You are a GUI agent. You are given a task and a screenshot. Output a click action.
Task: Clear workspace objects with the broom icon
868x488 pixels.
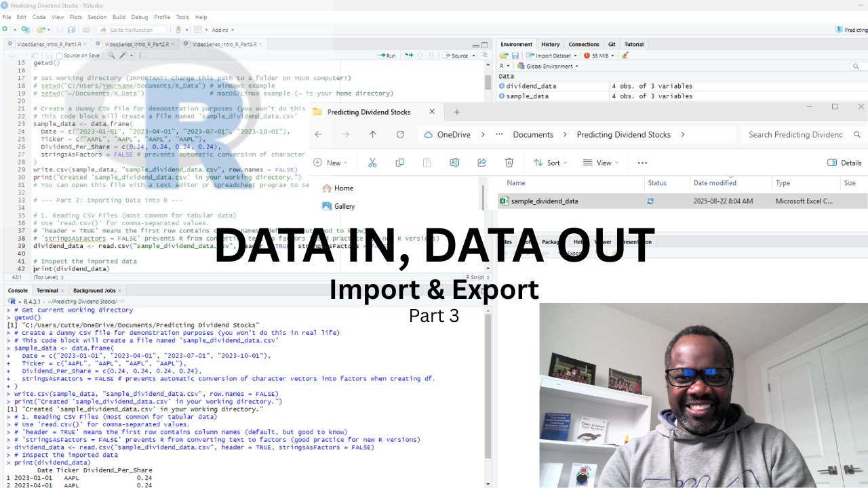(x=625, y=55)
